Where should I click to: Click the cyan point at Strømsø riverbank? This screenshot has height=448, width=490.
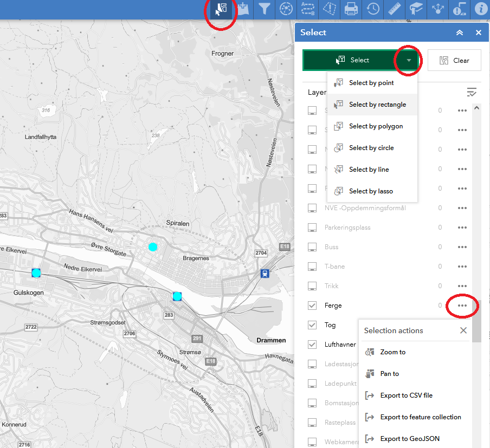click(177, 296)
